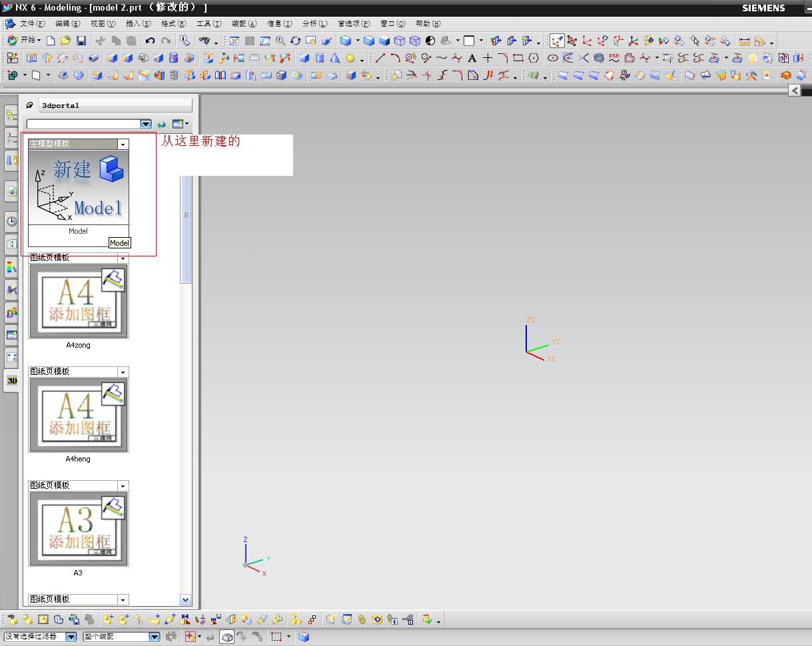Open the 装配(A) menu
Viewport: 812px width, 646px height.
click(244, 23)
